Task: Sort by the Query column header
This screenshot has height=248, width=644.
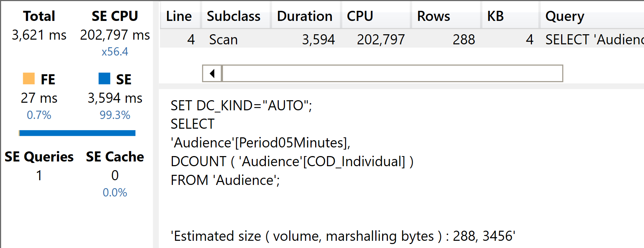Action: click(564, 16)
